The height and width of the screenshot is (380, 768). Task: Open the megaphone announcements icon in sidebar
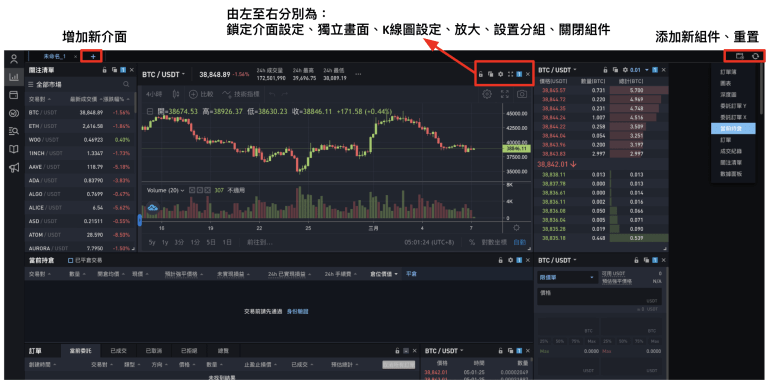pyautogui.click(x=14, y=168)
